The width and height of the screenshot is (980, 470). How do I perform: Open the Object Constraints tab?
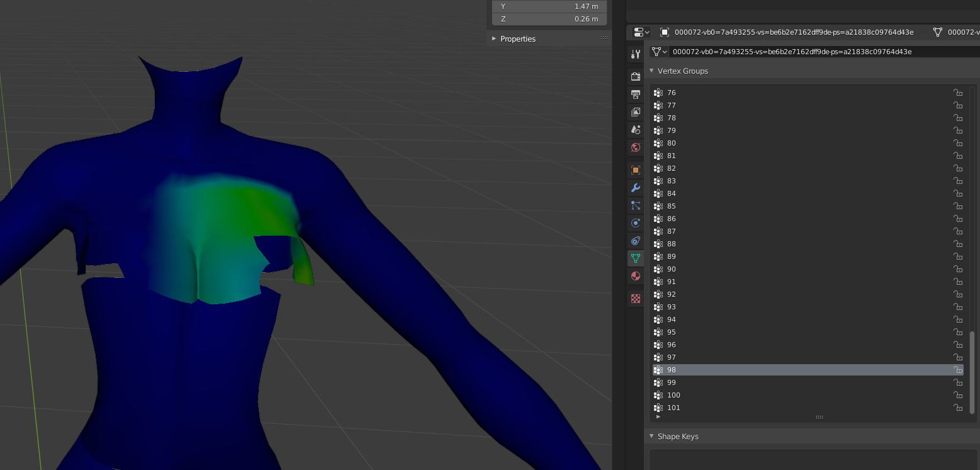pyautogui.click(x=636, y=241)
